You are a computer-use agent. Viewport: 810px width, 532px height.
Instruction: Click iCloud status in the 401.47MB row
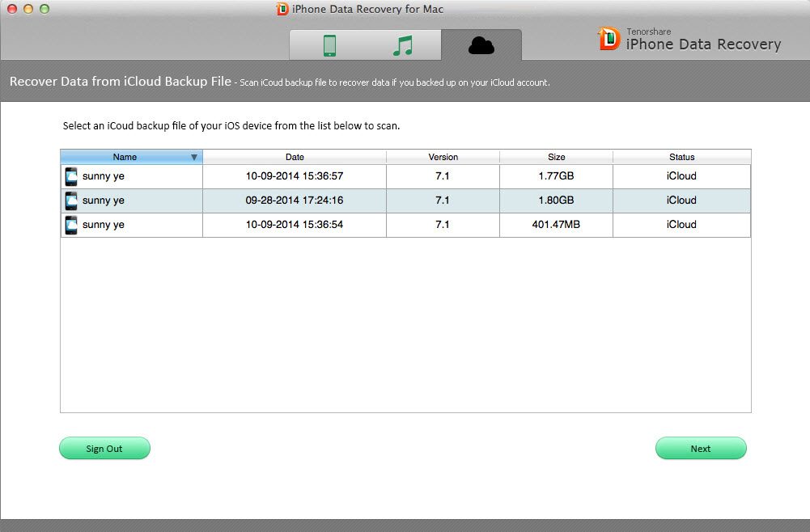coord(681,225)
